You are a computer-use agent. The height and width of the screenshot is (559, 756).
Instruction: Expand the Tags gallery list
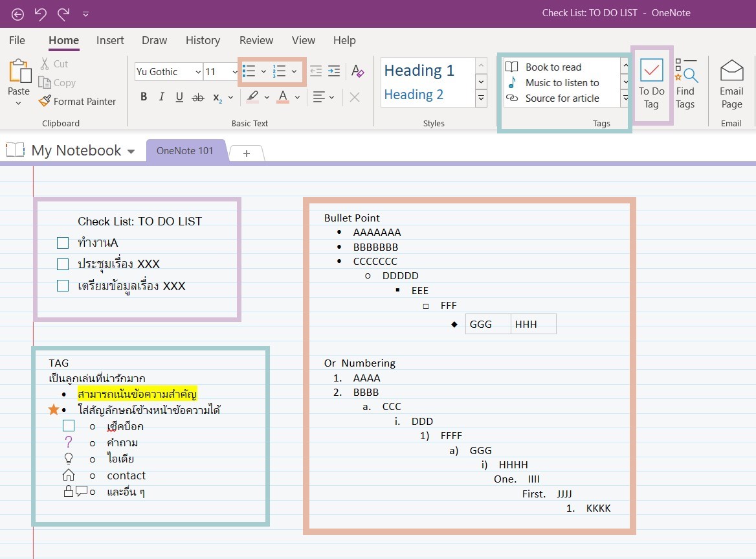625,98
